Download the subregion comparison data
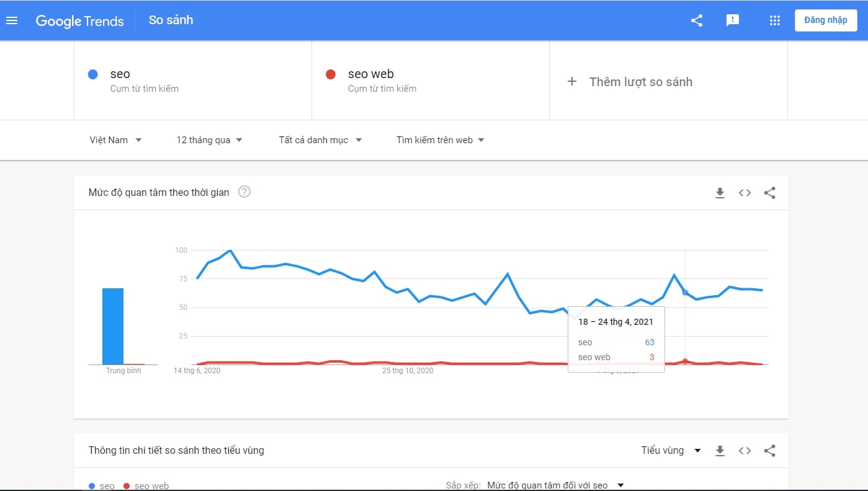 click(720, 451)
